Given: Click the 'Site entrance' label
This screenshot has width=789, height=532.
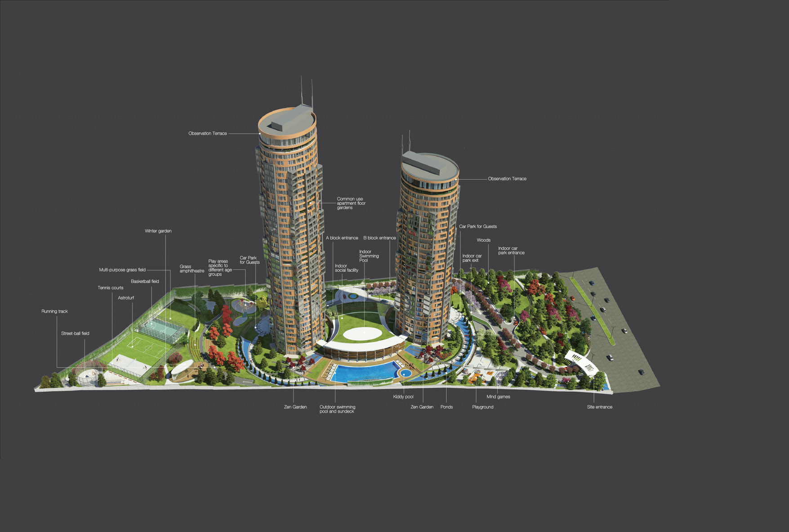Looking at the screenshot, I should click(x=599, y=407).
